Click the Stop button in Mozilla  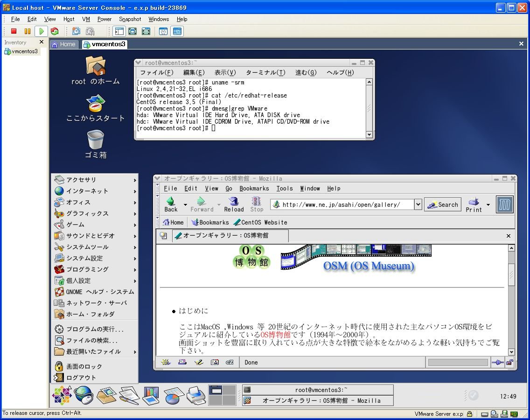tap(257, 204)
